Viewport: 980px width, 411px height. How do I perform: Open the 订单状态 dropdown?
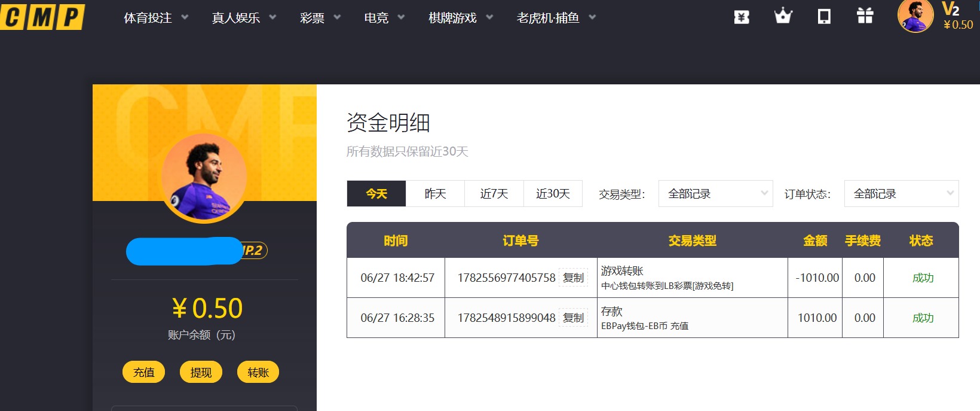pyautogui.click(x=901, y=194)
